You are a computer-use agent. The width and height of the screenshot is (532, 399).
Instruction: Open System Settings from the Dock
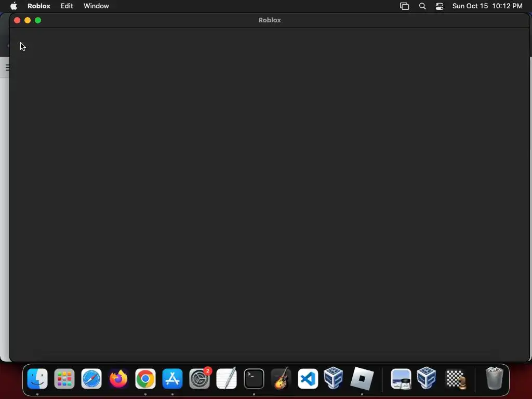click(199, 379)
